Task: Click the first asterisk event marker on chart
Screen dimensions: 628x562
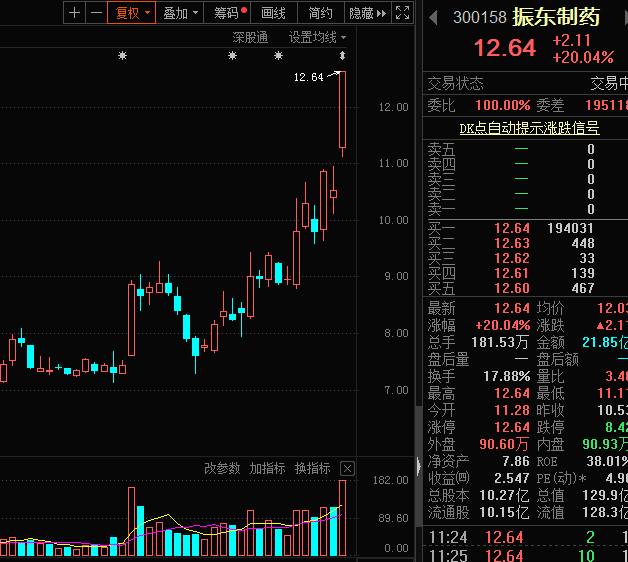Action: click(x=123, y=56)
